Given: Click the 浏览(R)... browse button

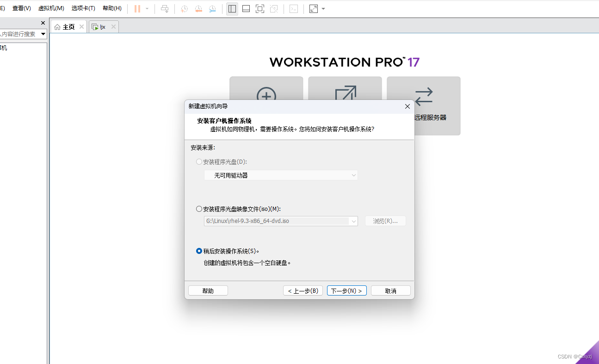Looking at the screenshot, I should point(385,221).
